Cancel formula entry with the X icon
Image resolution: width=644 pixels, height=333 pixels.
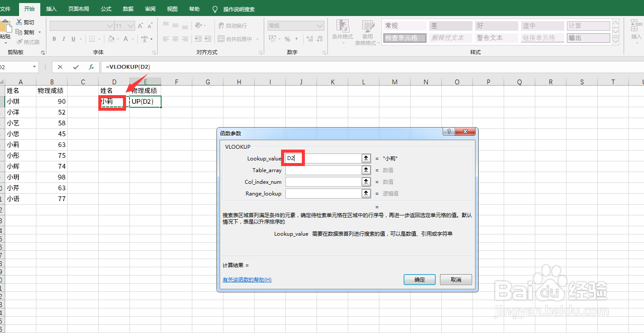59,67
